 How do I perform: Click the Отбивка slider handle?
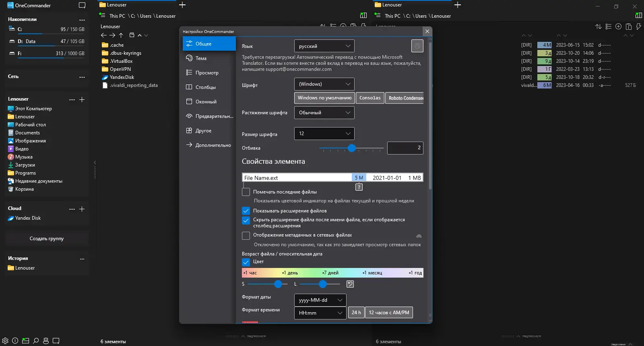pos(352,148)
